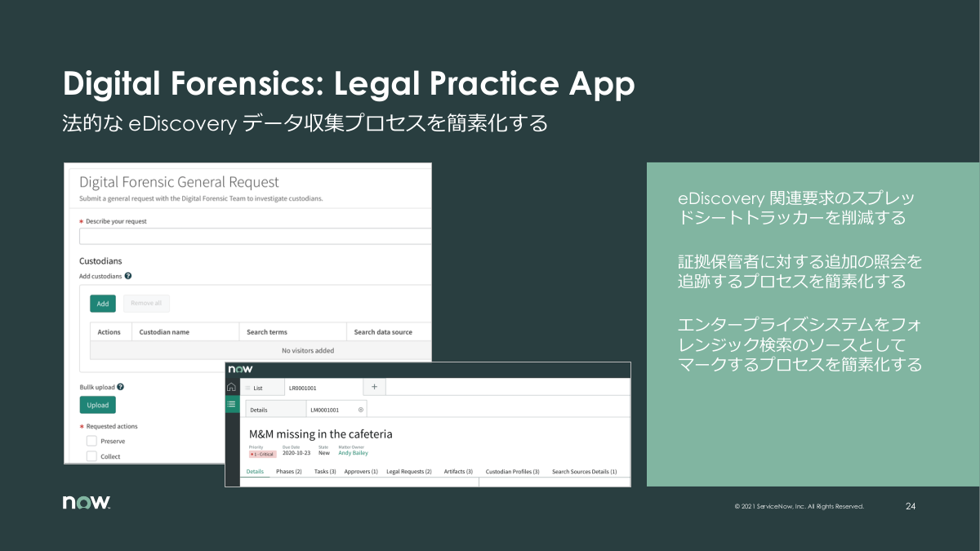980x551 pixels.
Task: Tick the Collect checkbox
Action: 91,456
